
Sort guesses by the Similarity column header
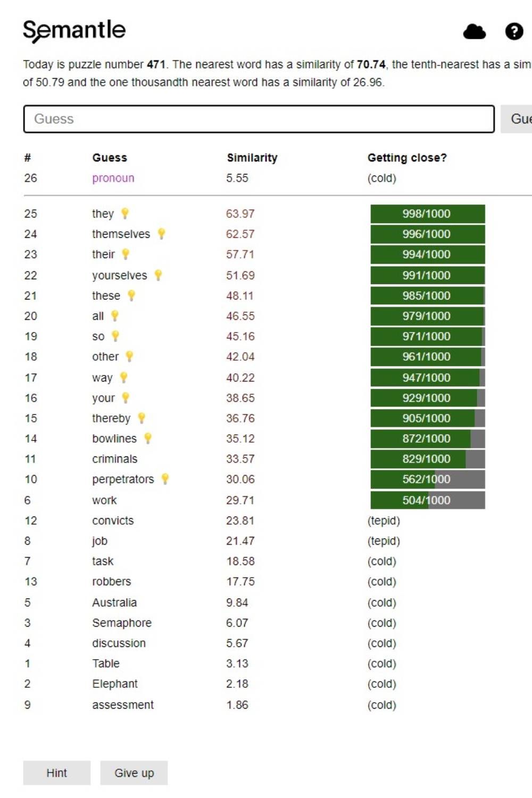click(252, 157)
